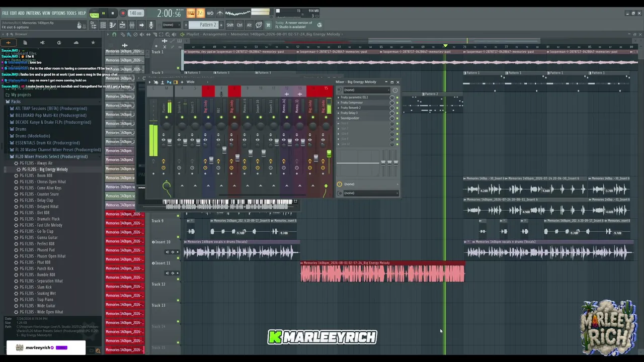Open the snap (none) dropdown in the toolbar

(171, 25)
